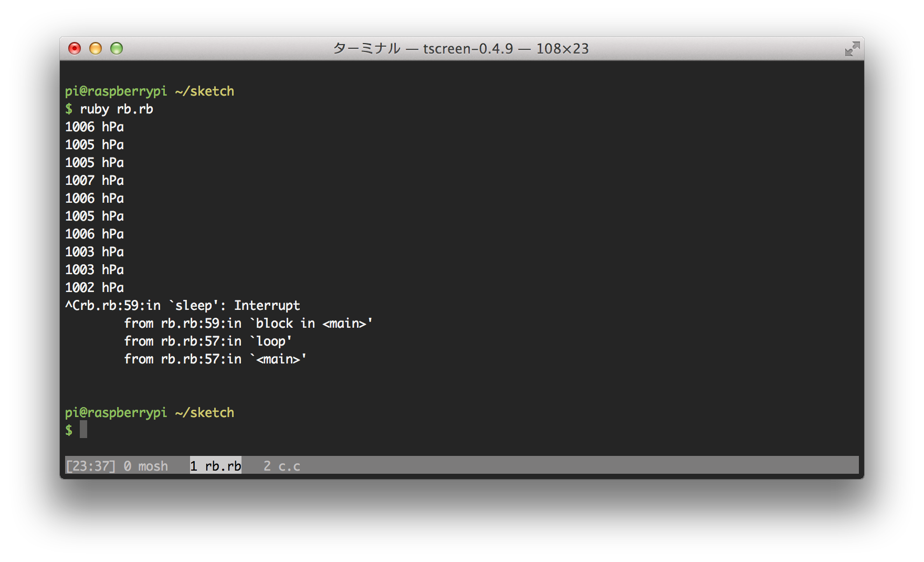The image size is (924, 562).
Task: Click the green zoom window button
Action: [x=117, y=49]
